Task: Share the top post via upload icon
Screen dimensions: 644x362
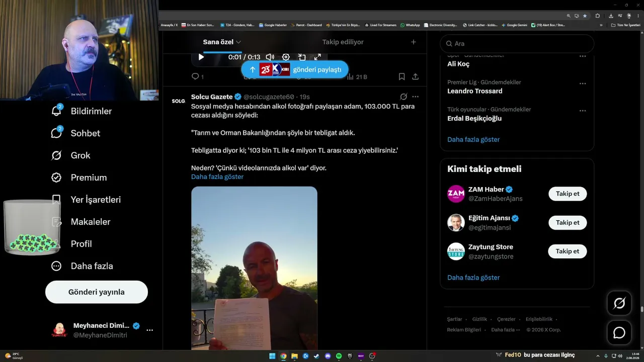Action: point(415,76)
